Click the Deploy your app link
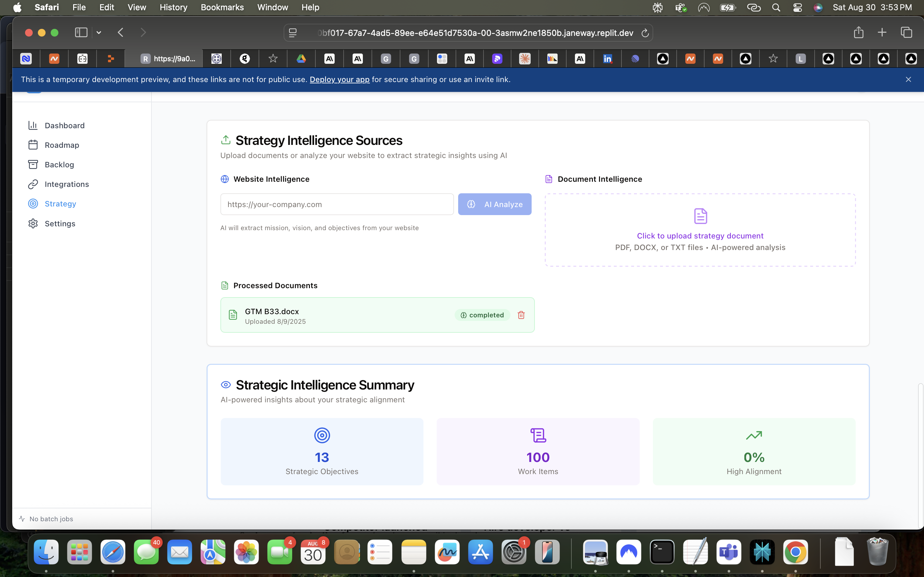This screenshot has height=577, width=924. pyautogui.click(x=339, y=79)
